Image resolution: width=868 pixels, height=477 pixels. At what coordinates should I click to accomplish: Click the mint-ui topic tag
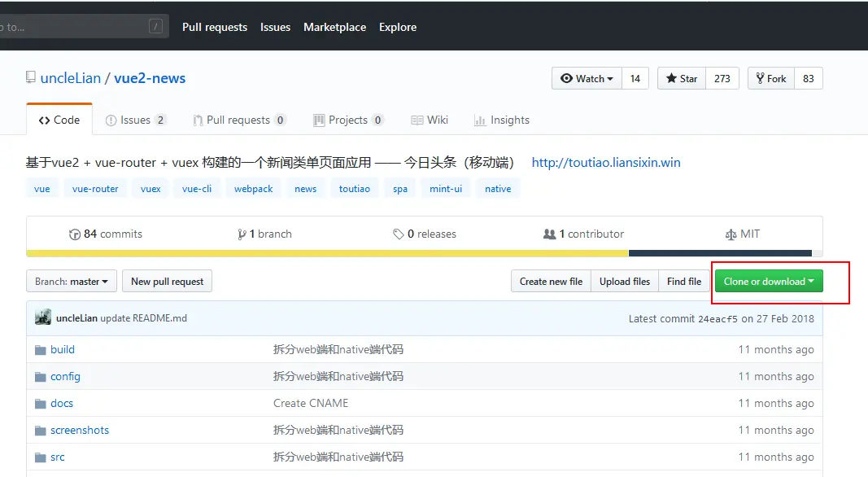(x=446, y=188)
